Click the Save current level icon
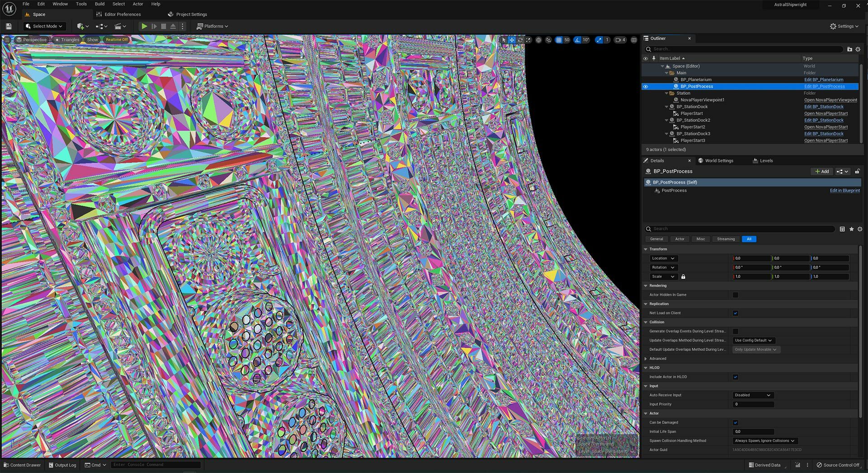The width and height of the screenshot is (868, 473). pos(9,26)
